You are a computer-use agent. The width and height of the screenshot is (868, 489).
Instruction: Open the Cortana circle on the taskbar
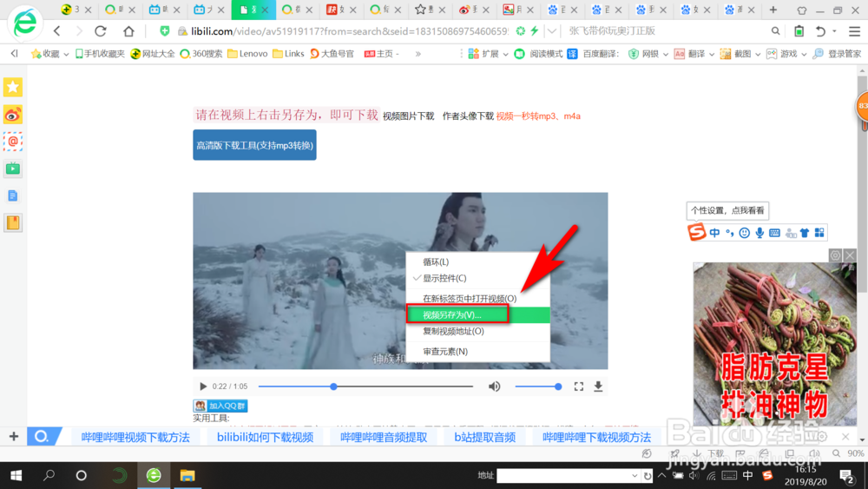click(82, 476)
